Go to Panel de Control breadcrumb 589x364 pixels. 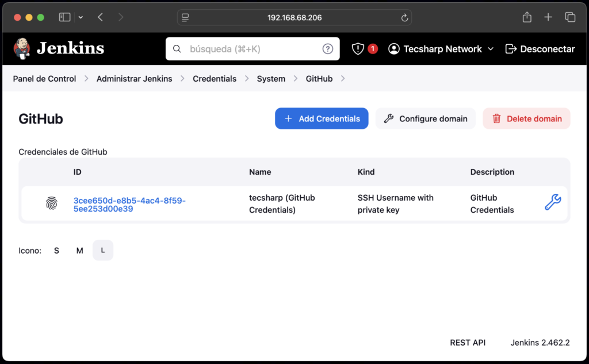(44, 79)
